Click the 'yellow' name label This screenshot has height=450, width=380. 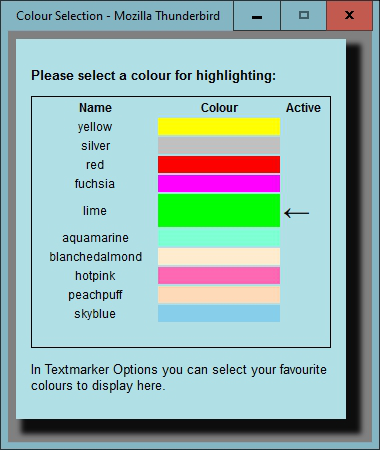point(95,127)
